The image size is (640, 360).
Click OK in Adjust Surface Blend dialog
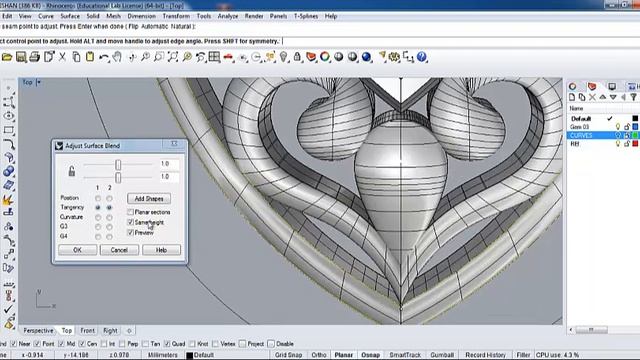(x=78, y=250)
